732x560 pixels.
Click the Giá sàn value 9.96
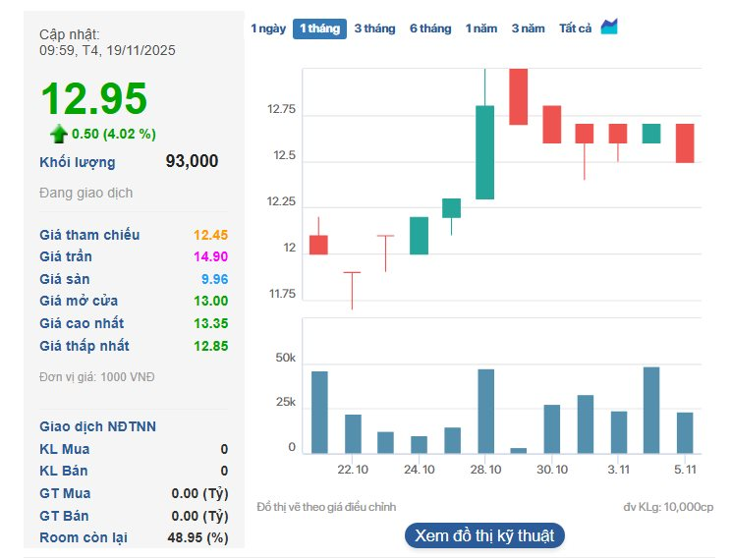(213, 279)
